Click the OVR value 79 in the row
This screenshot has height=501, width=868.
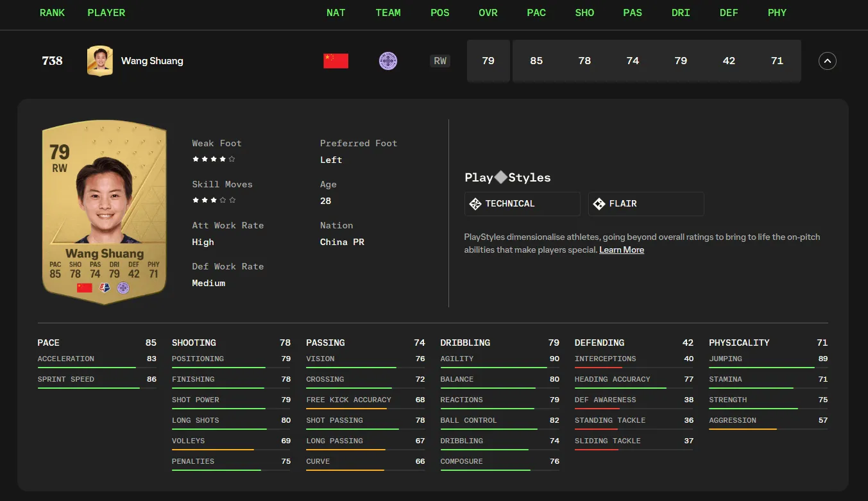(488, 61)
